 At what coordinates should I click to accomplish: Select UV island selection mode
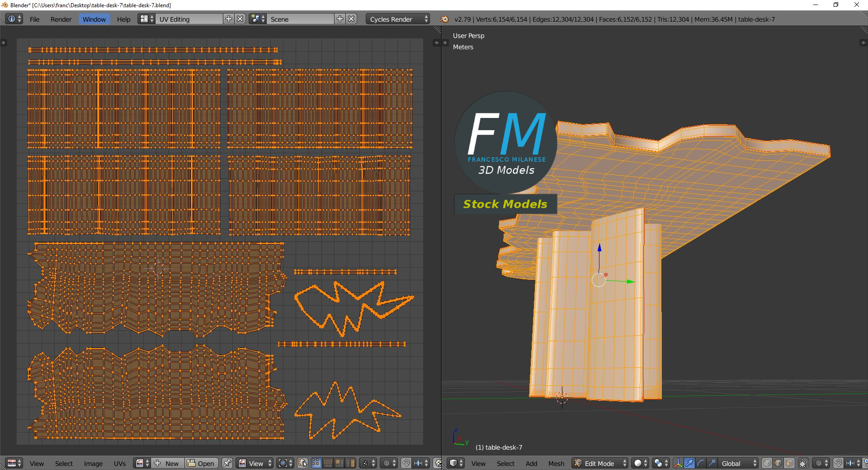click(x=350, y=463)
